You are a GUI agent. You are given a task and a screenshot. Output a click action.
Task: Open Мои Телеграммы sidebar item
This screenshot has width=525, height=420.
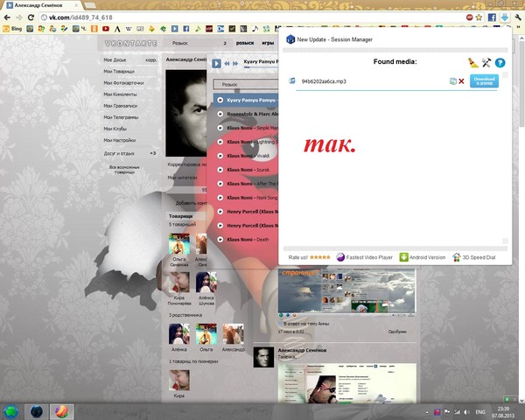pyautogui.click(x=121, y=117)
